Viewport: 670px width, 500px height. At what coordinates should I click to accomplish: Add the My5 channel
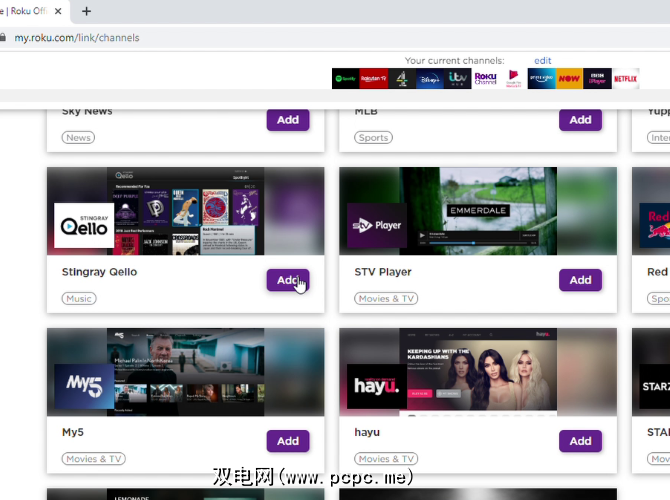pyautogui.click(x=288, y=441)
